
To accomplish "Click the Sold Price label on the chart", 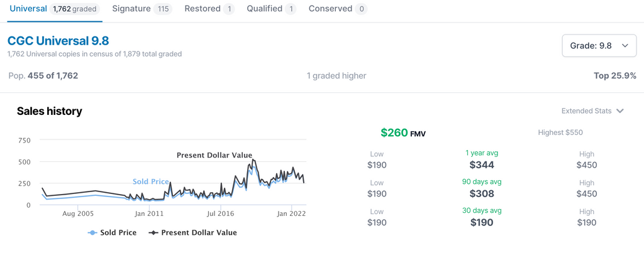I will (150, 181).
